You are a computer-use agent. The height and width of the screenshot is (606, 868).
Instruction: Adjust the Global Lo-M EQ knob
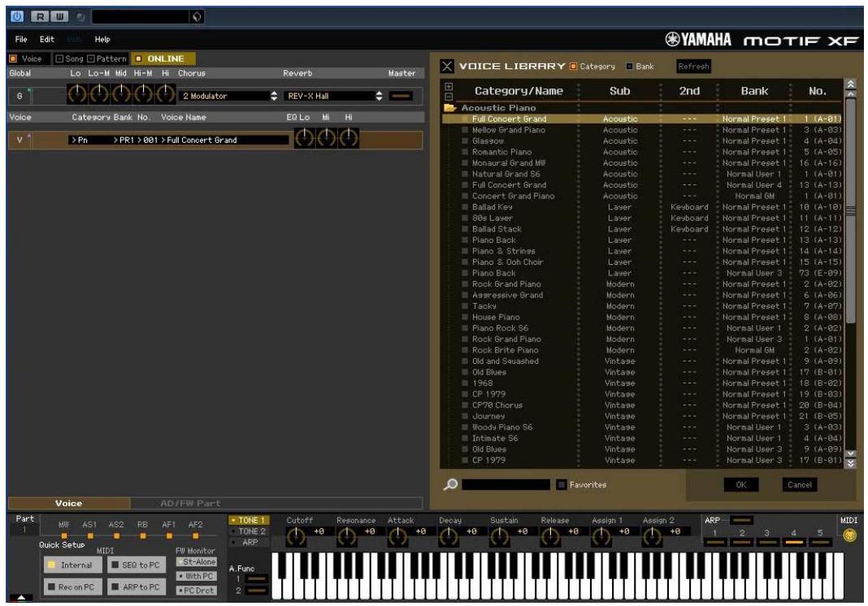tap(99, 94)
